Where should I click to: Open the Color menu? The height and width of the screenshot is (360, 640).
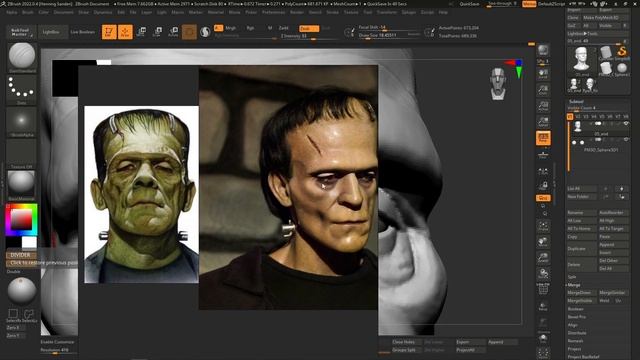(43, 13)
